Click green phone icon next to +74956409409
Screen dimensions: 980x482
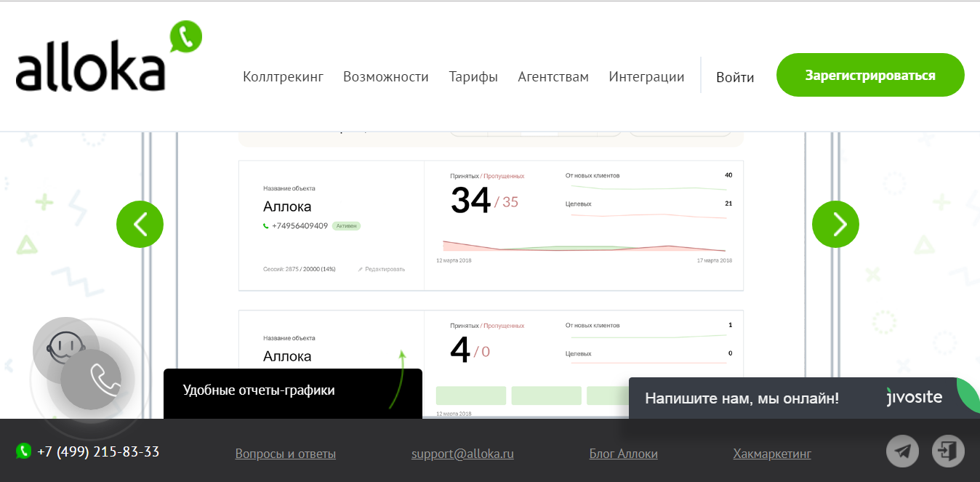[x=265, y=226]
